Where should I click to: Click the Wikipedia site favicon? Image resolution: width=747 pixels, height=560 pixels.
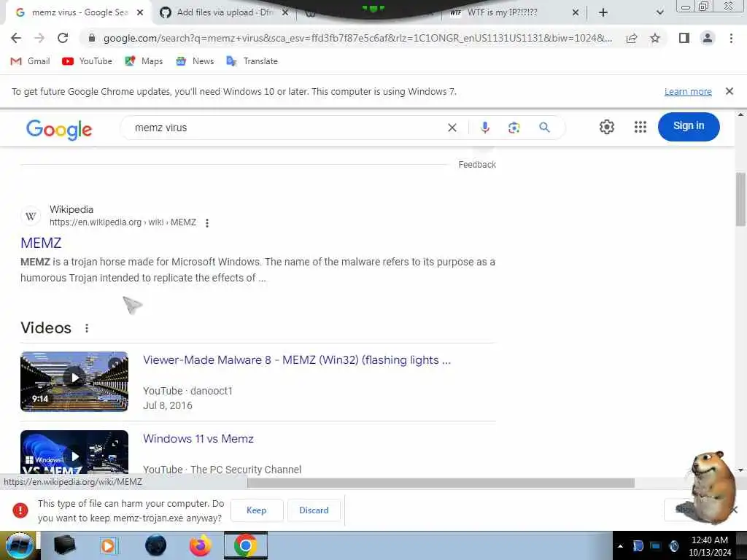click(31, 216)
